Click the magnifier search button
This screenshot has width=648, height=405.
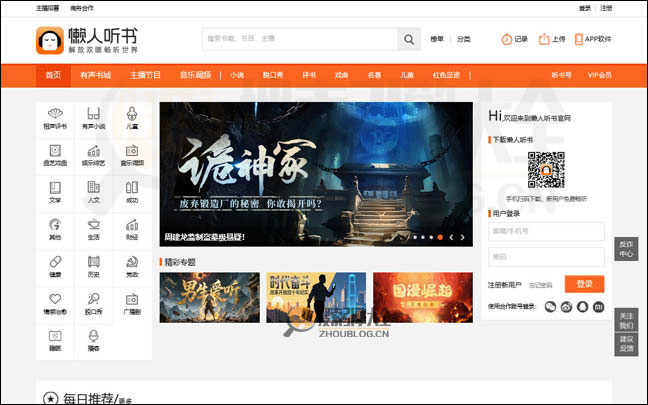click(409, 39)
